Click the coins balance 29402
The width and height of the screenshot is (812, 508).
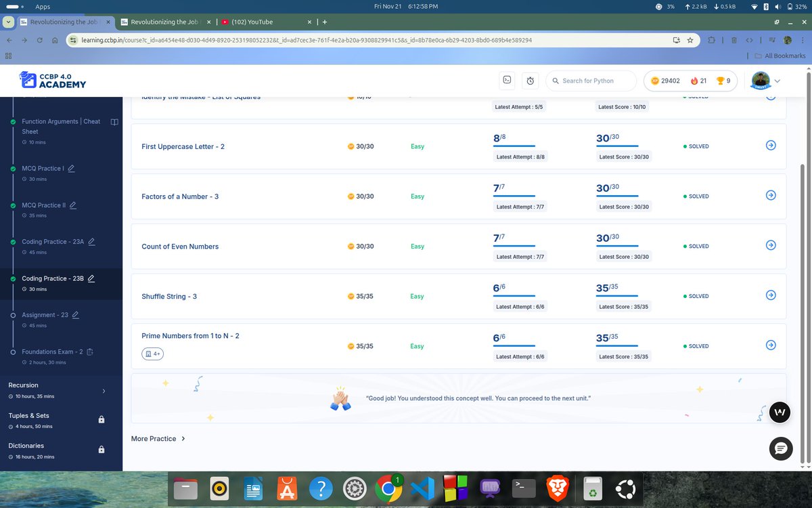(x=665, y=81)
